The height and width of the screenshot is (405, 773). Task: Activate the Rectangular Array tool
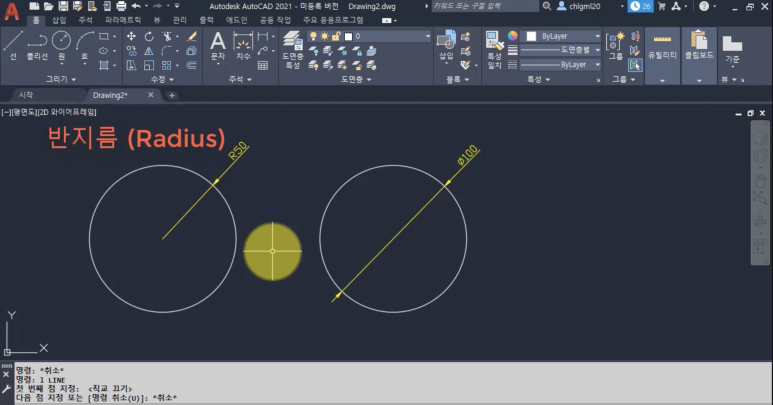tap(167, 65)
